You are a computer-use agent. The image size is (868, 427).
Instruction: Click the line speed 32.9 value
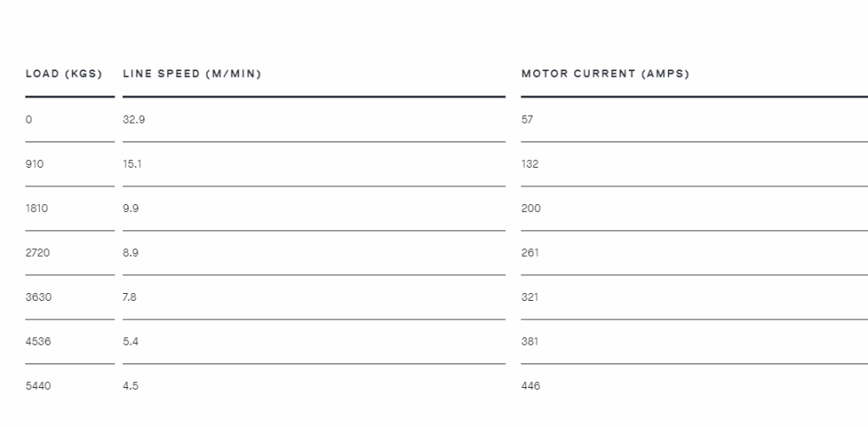click(x=134, y=119)
